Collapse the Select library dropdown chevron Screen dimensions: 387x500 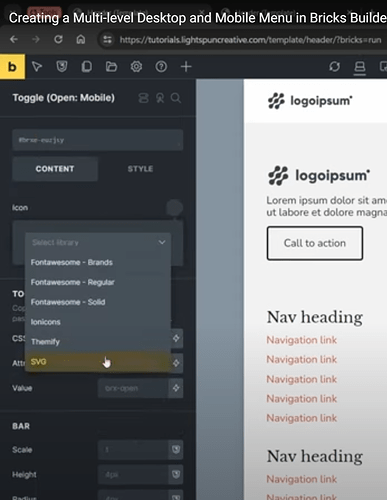(x=162, y=242)
